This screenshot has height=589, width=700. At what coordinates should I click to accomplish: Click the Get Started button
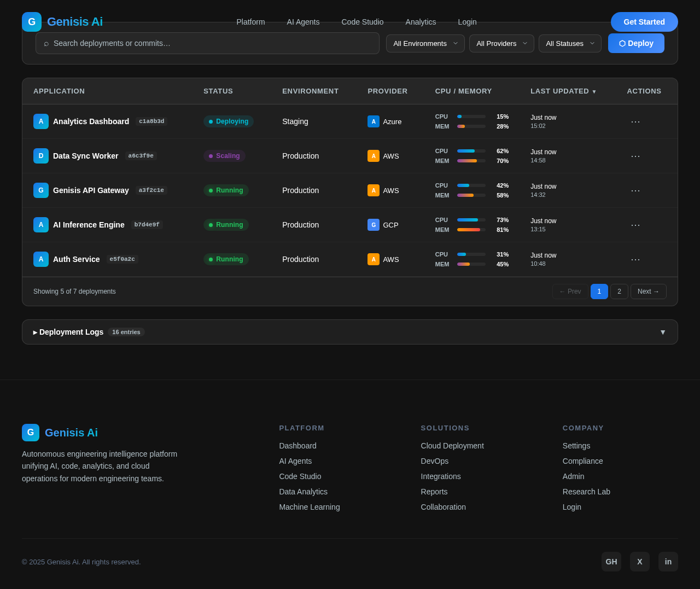644,22
